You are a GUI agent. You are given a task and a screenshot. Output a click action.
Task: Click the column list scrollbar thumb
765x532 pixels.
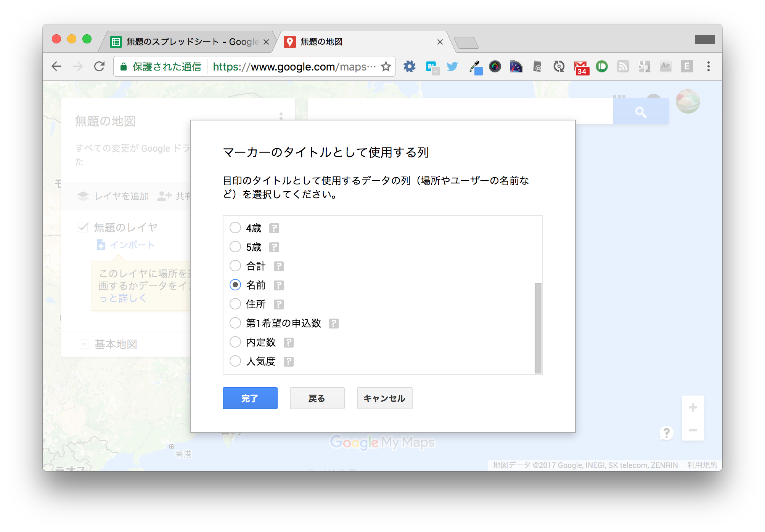click(x=538, y=328)
